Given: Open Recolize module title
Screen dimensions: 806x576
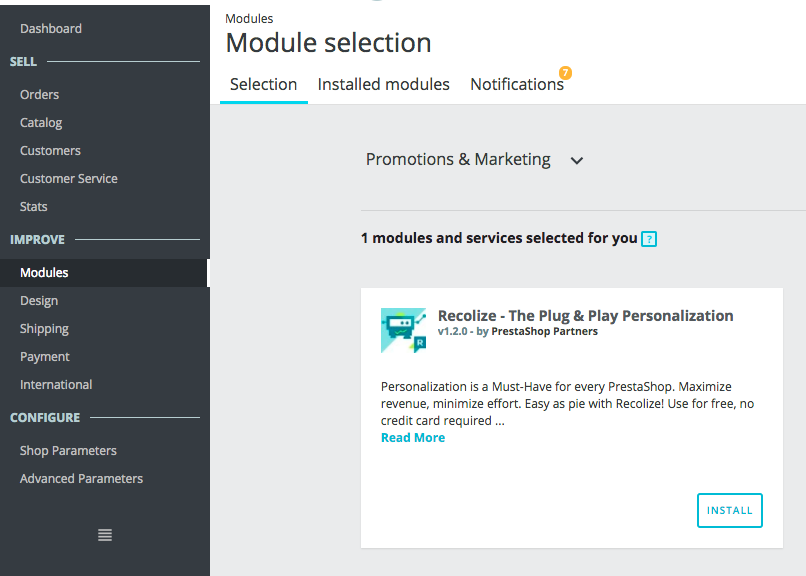Looking at the screenshot, I should click(585, 315).
